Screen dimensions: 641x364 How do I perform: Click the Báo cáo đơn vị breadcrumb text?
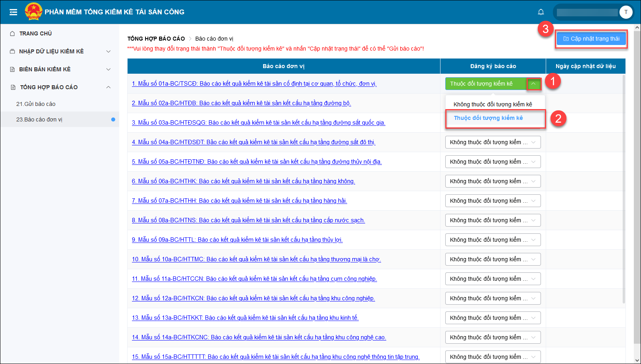pyautogui.click(x=214, y=39)
